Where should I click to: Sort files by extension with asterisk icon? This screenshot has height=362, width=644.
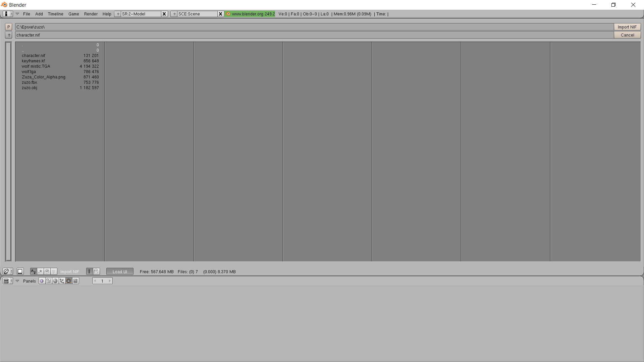[x=40, y=271]
